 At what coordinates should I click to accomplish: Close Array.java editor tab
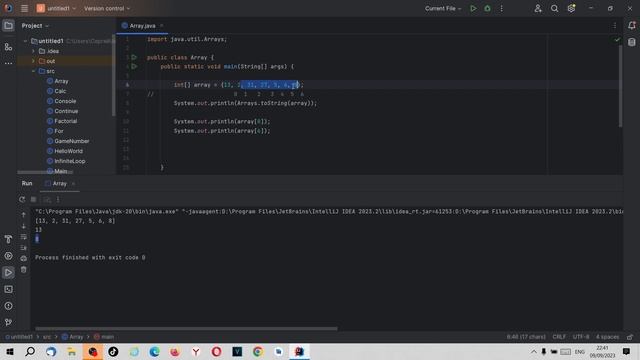pos(161,26)
